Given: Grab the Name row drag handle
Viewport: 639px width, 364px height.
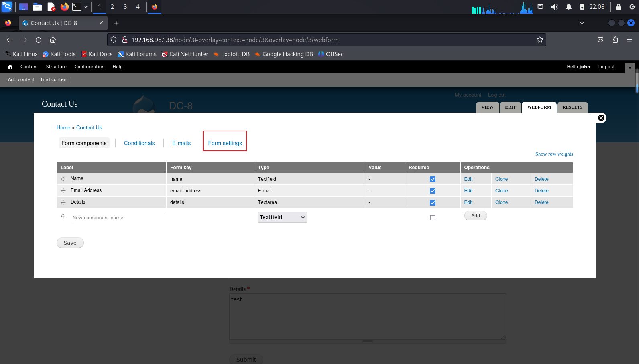Looking at the screenshot, I should coord(63,179).
